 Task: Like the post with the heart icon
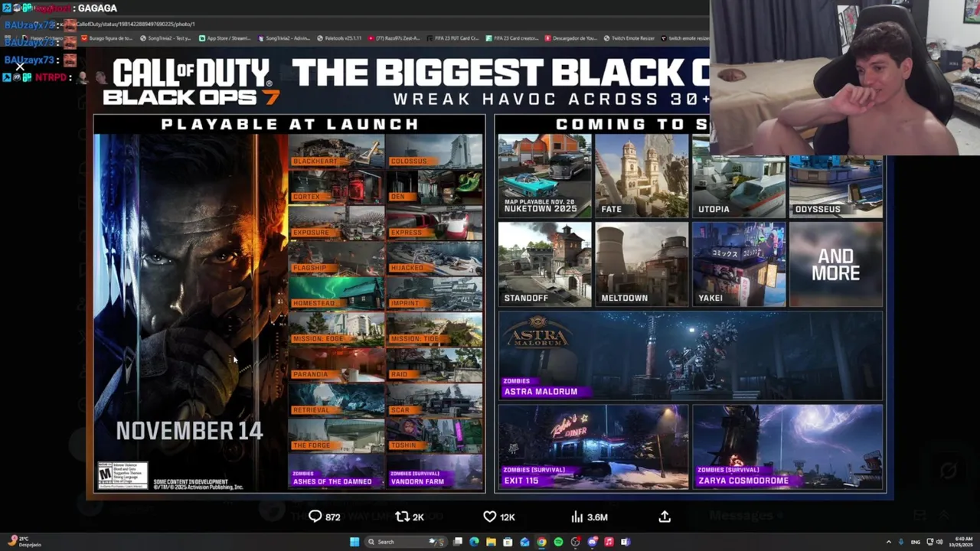pos(498,517)
